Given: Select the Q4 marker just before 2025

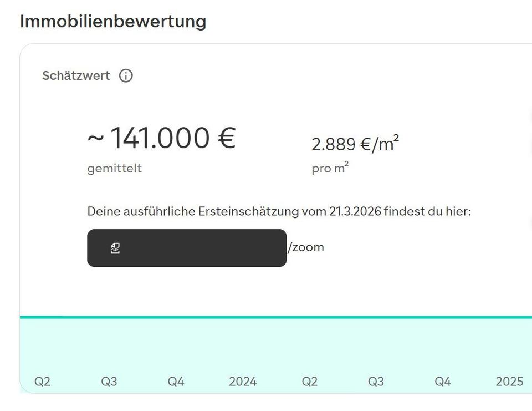Looking at the screenshot, I should [x=443, y=382].
